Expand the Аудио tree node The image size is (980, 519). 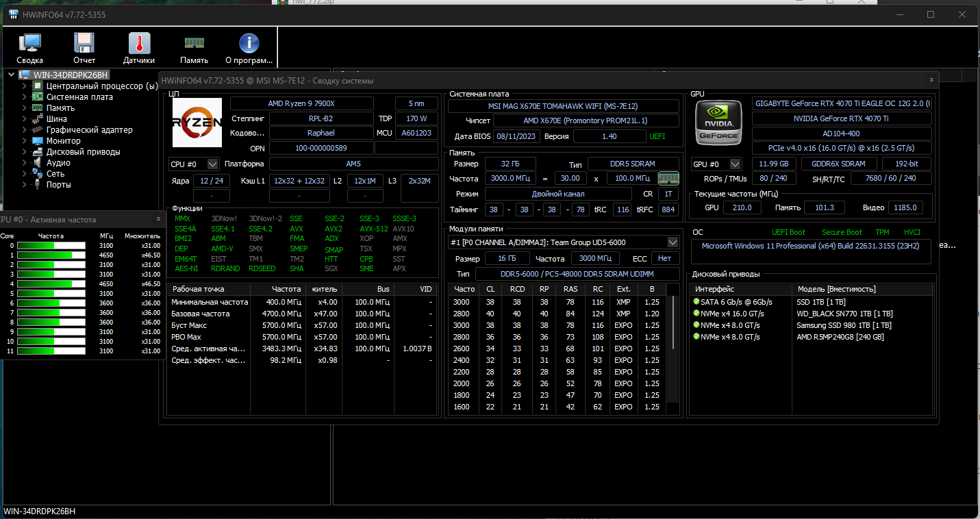[x=25, y=162]
